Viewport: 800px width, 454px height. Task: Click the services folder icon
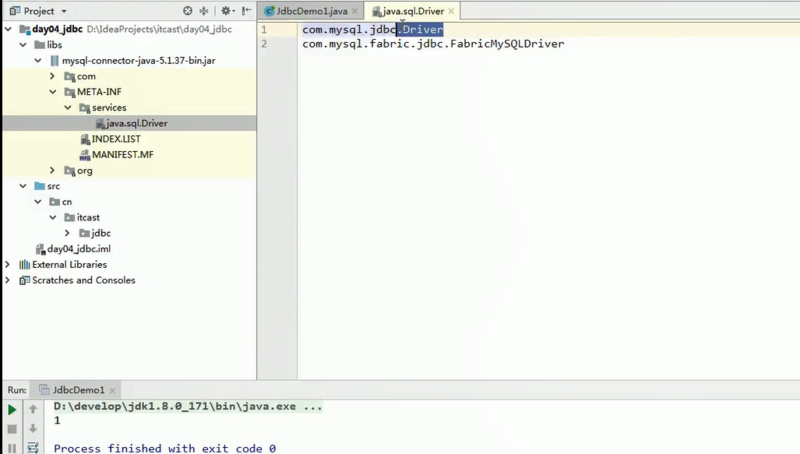click(x=84, y=108)
